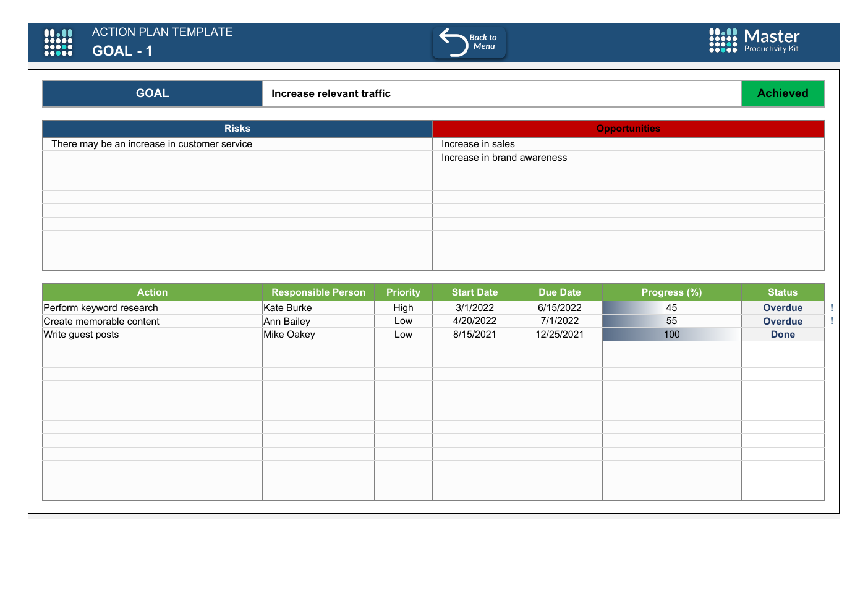Select responsible person Mike Oakey
The height and width of the screenshot is (614, 868).
(x=318, y=335)
